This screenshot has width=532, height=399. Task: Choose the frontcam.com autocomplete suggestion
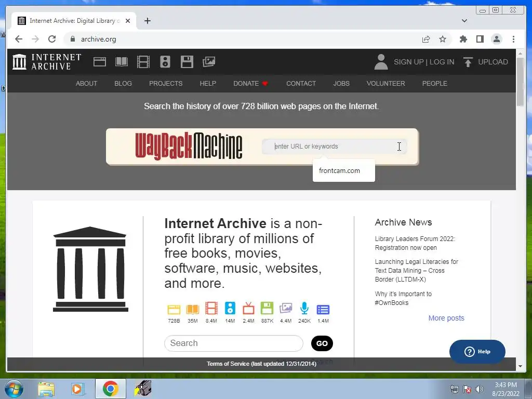coord(344,170)
